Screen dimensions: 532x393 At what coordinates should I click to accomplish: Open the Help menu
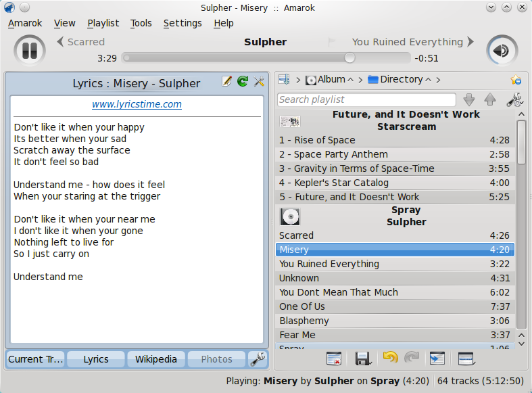(224, 23)
